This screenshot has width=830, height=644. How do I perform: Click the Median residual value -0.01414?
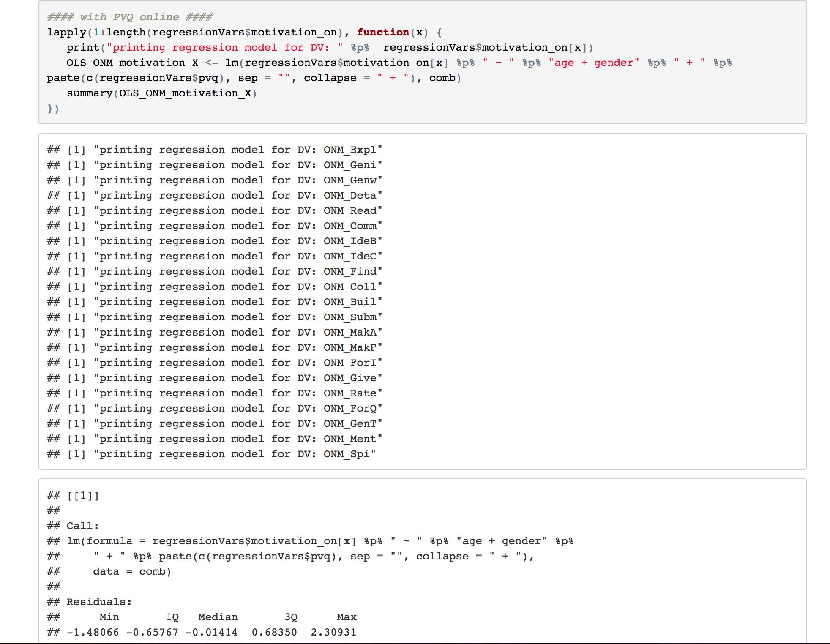211,632
